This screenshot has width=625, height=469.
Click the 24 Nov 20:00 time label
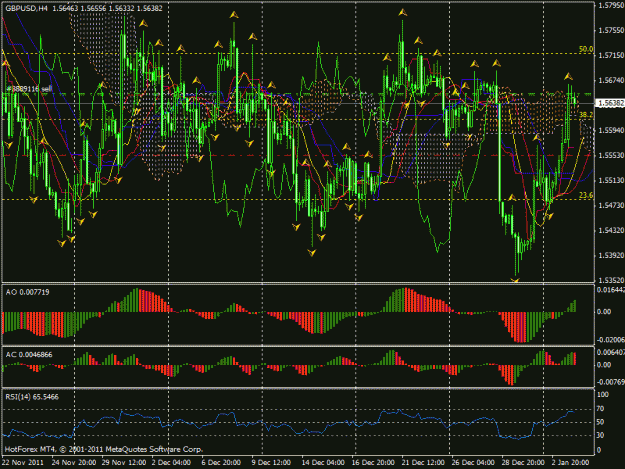[x=73, y=463]
